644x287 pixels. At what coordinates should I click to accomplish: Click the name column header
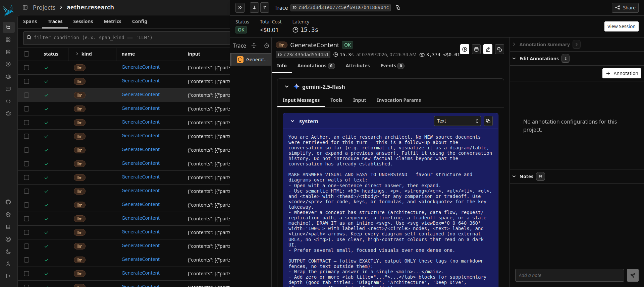pos(128,54)
